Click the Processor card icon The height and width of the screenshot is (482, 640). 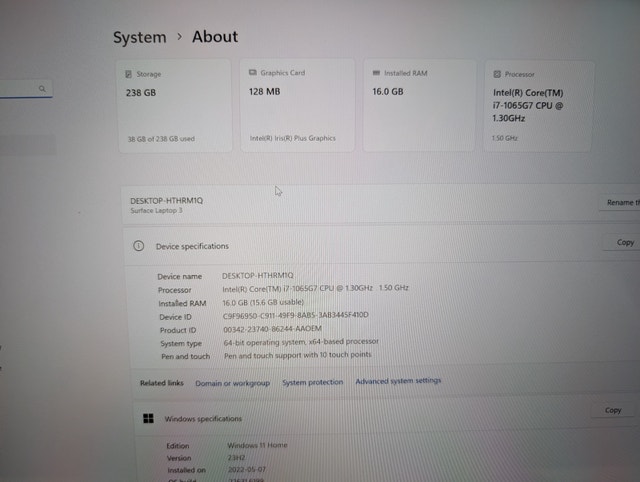497,74
